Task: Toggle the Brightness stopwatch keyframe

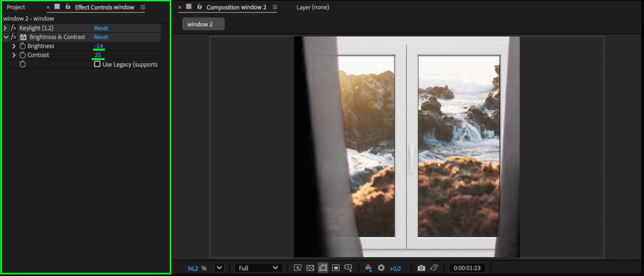Action: click(x=23, y=46)
